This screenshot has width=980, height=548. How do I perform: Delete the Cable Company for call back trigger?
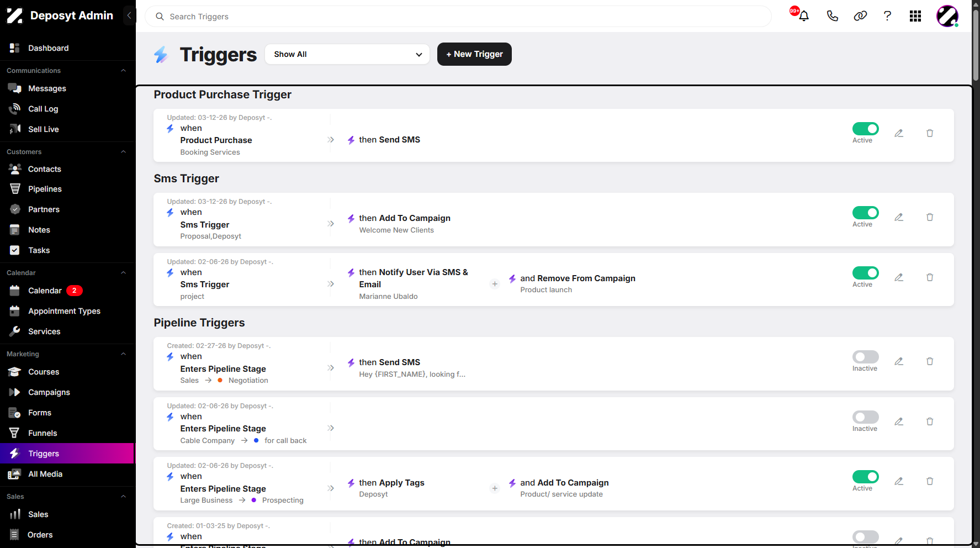[x=930, y=421]
